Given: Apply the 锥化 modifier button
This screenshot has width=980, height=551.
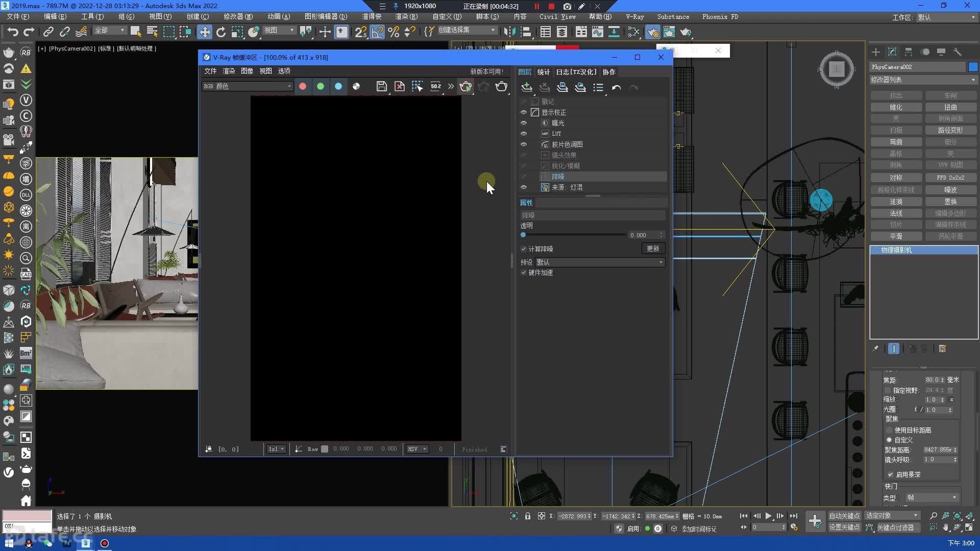Looking at the screenshot, I should click(x=896, y=107).
